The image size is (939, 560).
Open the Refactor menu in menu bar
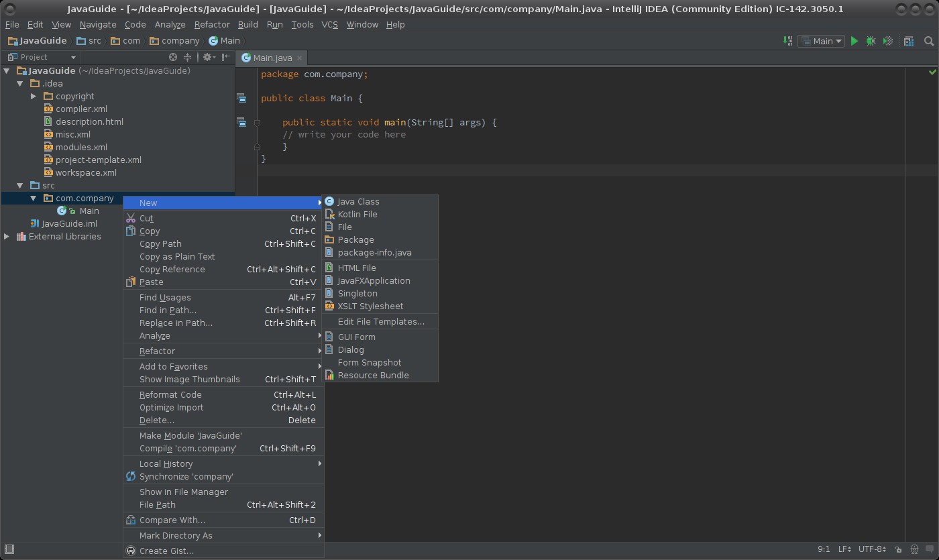click(212, 24)
